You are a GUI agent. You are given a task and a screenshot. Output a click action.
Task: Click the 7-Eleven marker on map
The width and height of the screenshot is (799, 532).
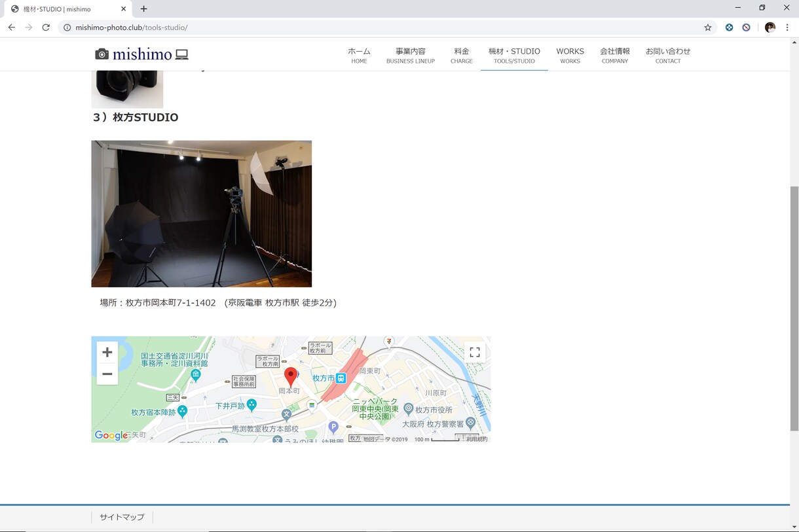tap(389, 341)
